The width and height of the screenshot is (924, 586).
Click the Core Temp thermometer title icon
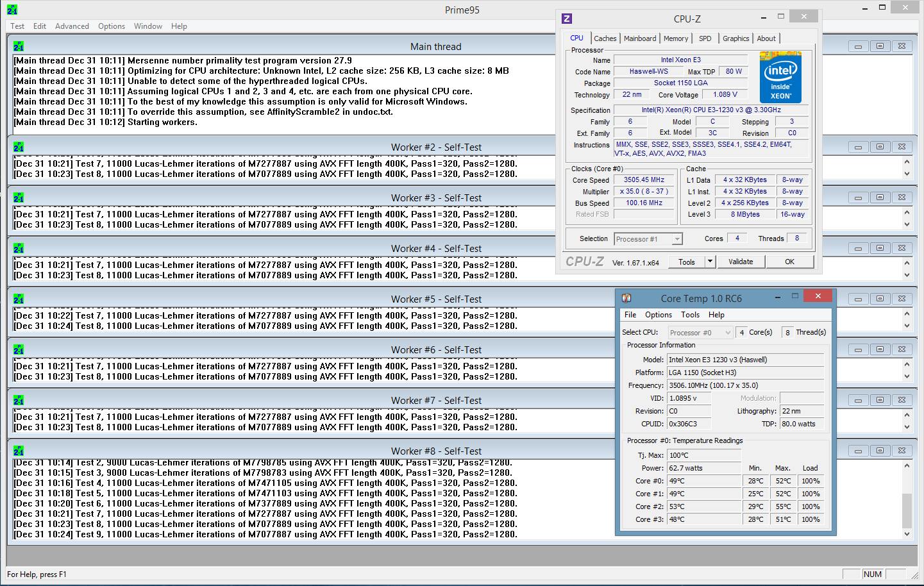click(626, 298)
